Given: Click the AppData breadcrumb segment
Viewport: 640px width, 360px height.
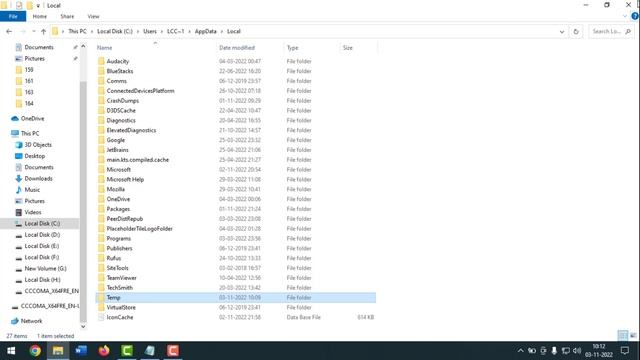Looking at the screenshot, I should click(206, 31).
